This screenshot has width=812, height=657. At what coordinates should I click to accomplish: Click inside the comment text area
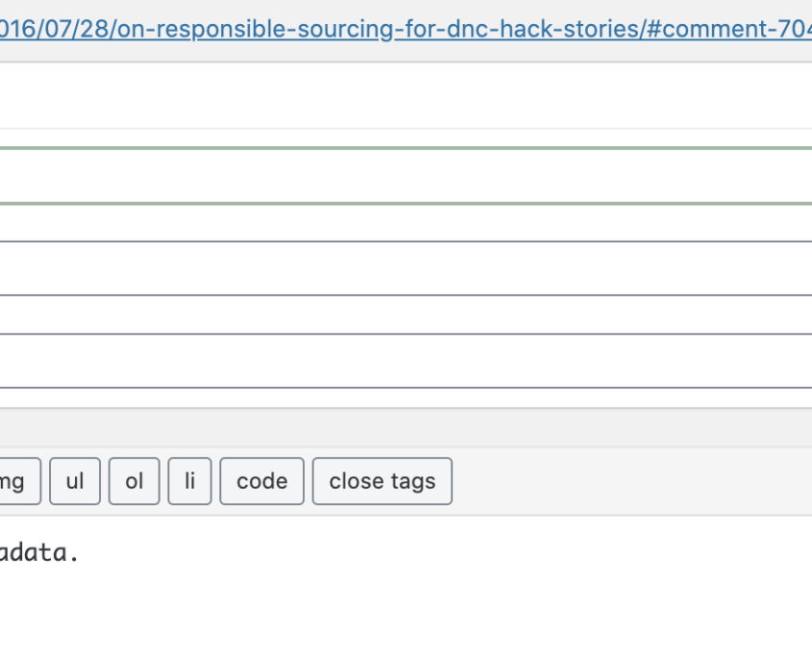coord(406,586)
